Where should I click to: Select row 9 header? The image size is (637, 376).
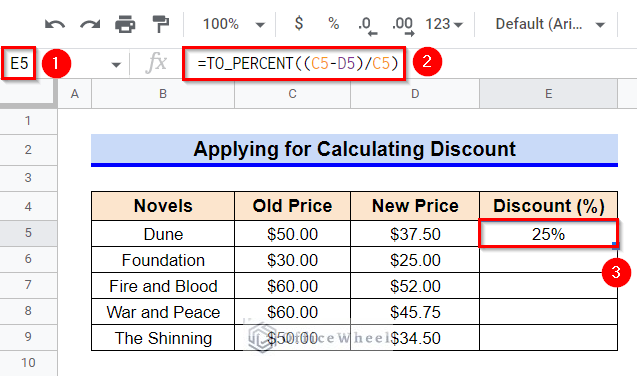(28, 337)
